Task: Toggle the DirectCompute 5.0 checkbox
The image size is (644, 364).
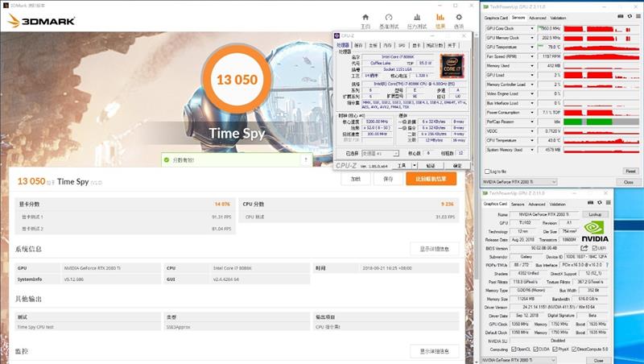Action: pos(574,350)
